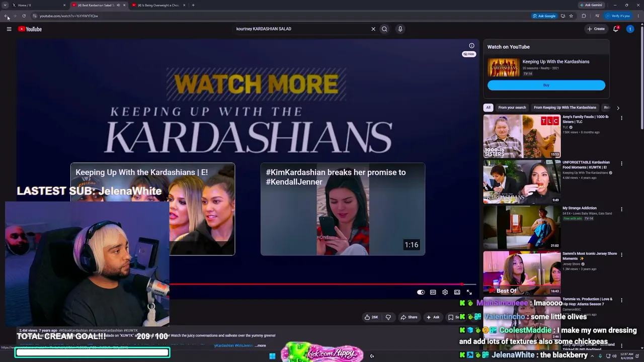Open UNFORGETTABLE Kardashian Food Moments video
This screenshot has height=362, width=644.
click(522, 182)
